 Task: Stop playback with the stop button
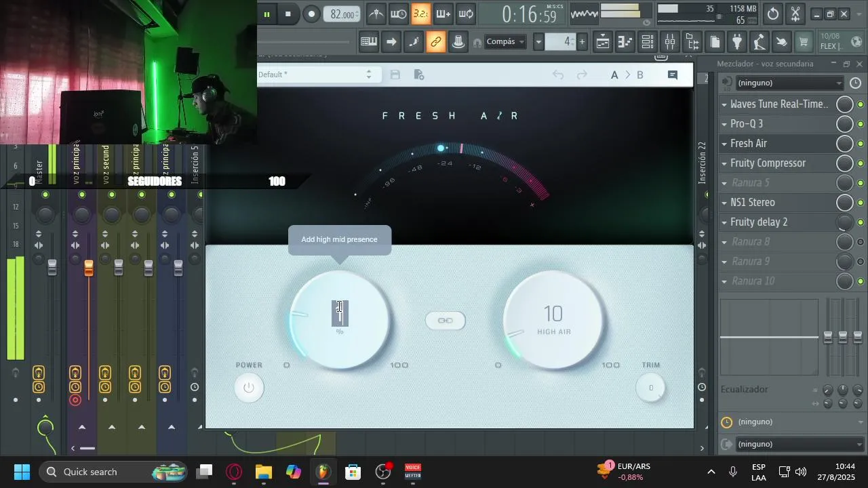click(x=288, y=14)
